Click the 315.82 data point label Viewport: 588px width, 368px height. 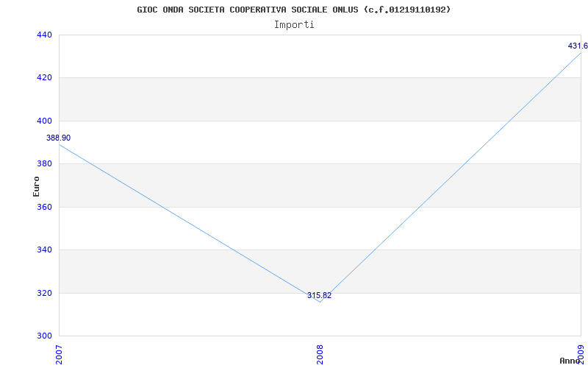pos(319,295)
